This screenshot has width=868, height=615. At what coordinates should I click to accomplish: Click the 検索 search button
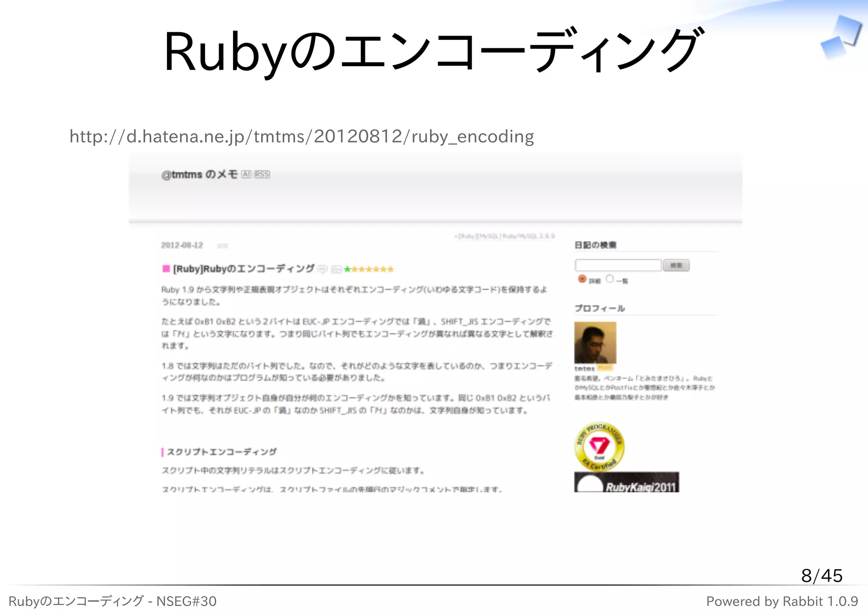tap(676, 266)
